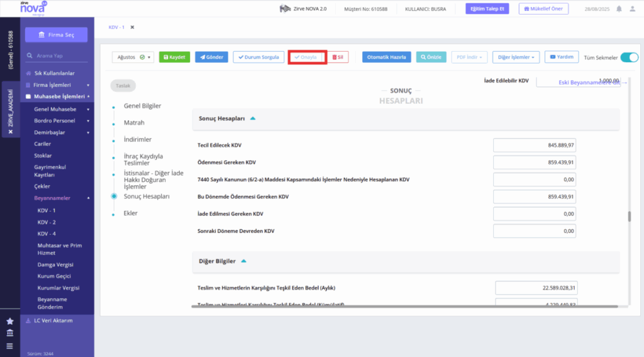Open KDV - 2 in the Beyannameler menu

47,222
